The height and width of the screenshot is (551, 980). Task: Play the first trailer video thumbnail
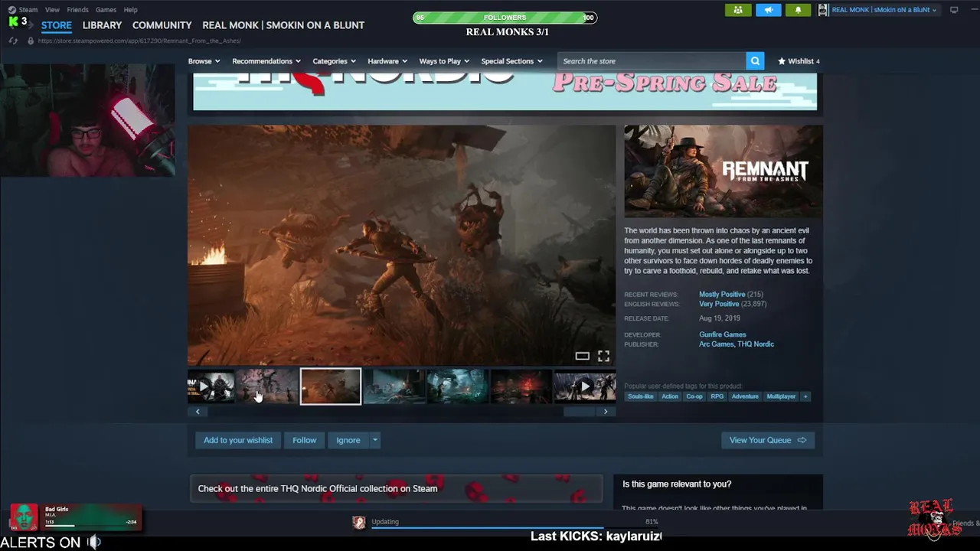(211, 386)
